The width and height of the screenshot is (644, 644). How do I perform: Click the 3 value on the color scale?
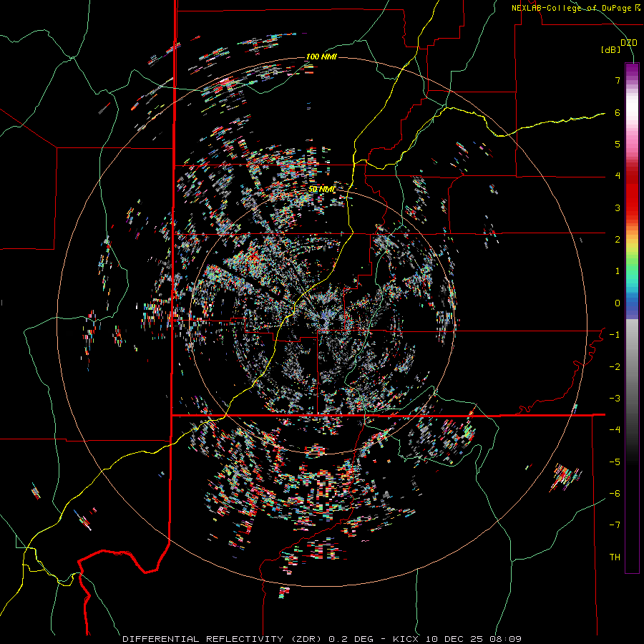pos(618,208)
